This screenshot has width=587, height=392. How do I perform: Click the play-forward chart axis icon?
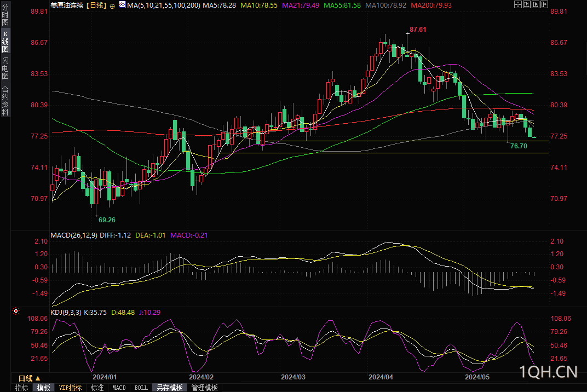[536, 4]
